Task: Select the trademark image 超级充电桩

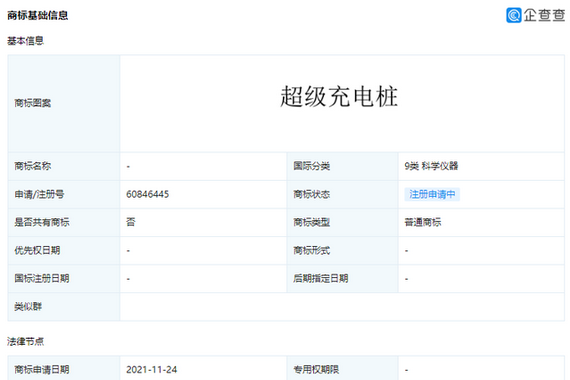Action: coord(339,97)
